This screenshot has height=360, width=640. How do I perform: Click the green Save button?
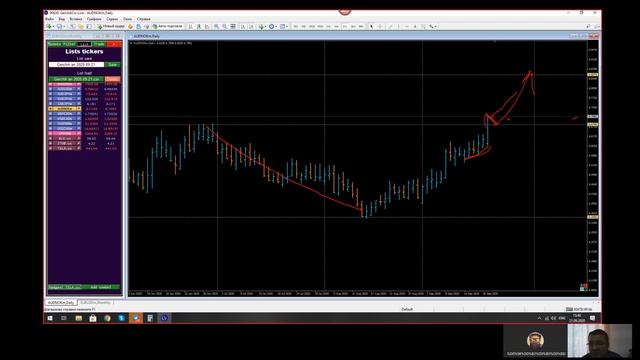coord(113,64)
